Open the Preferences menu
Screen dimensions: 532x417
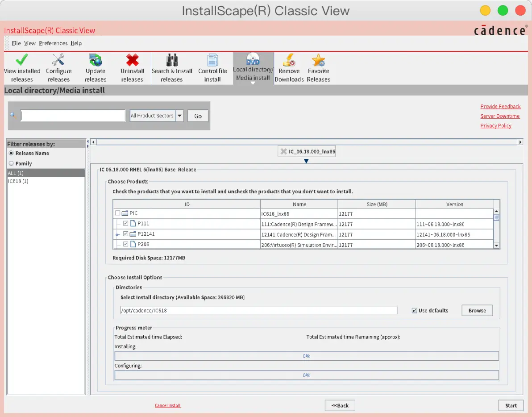pos(53,43)
